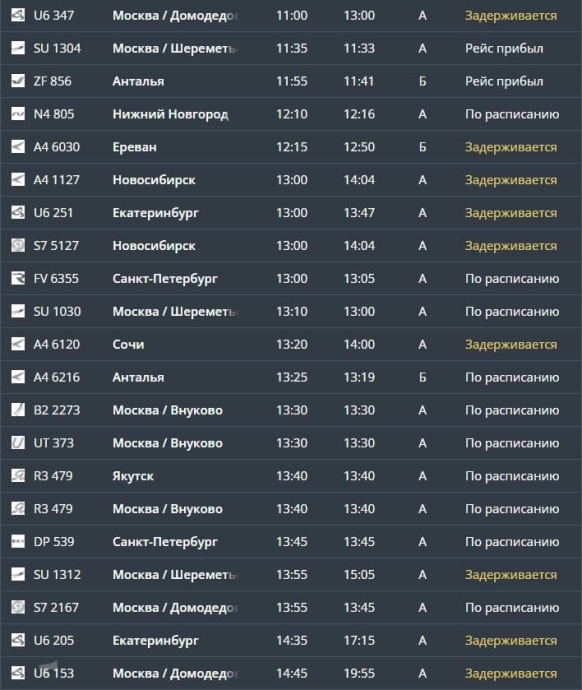The height and width of the screenshot is (690, 582).
Task: Click the 17:15 expected time of U6 205
Action: coord(359,640)
